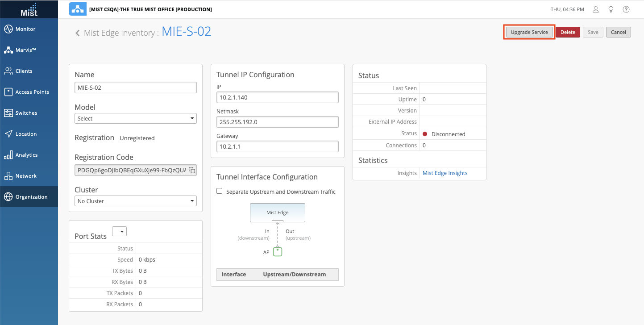Click the Upgrade Service button

[529, 32]
